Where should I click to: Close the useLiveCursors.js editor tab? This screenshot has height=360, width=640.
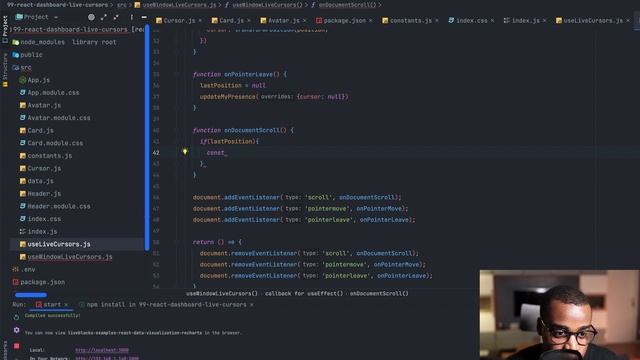(628, 20)
